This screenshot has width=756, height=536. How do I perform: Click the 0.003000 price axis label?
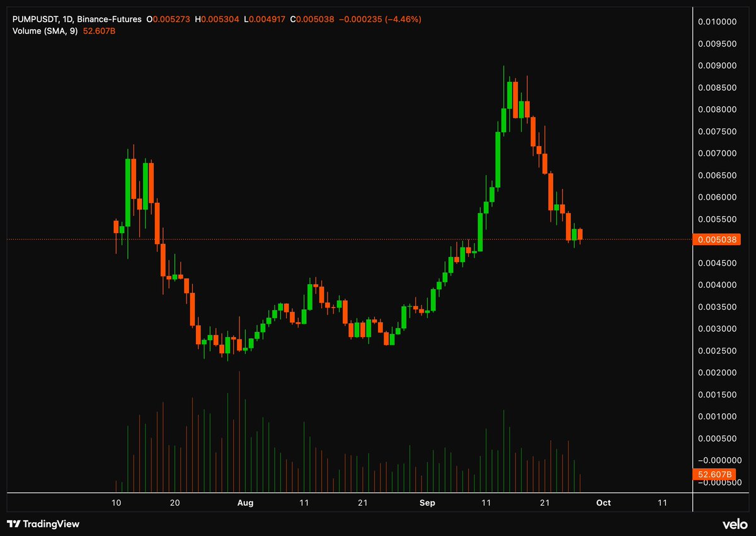click(717, 329)
